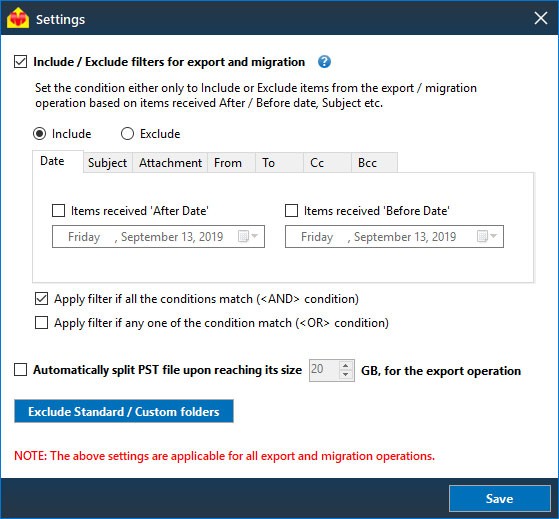Toggle Include / Exclude filters checkbox
Screen dimensions: 559x519
(x=20, y=62)
